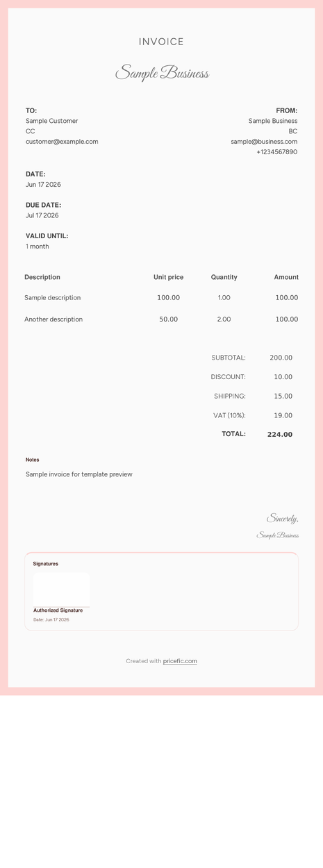Screen dimensions: 323x868
Task: Click the Amount column header
Action: (286, 277)
